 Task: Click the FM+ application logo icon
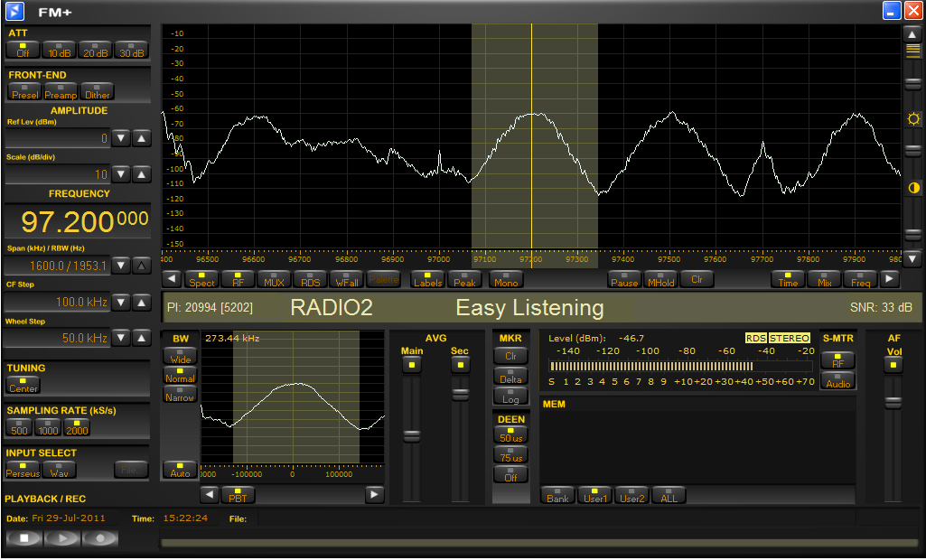coord(14,12)
